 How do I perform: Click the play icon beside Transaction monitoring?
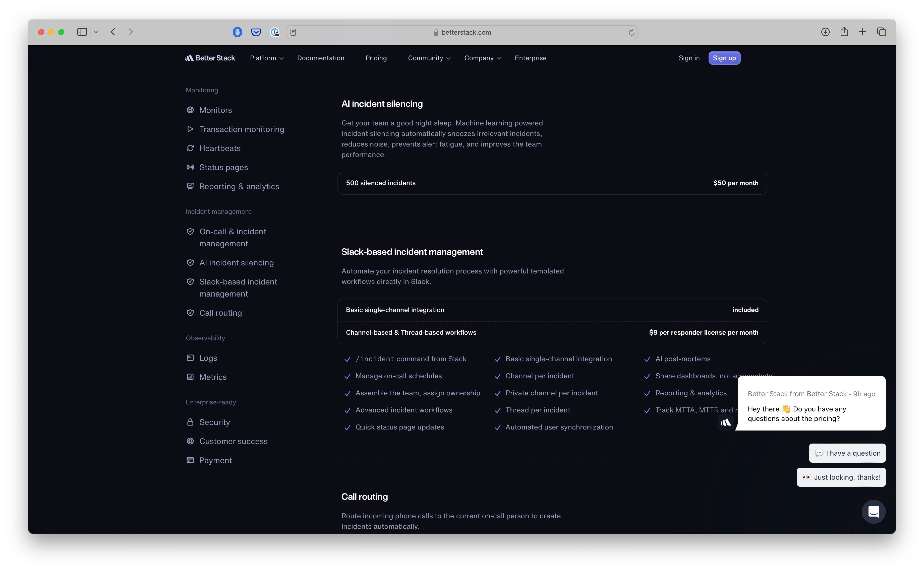[190, 129]
